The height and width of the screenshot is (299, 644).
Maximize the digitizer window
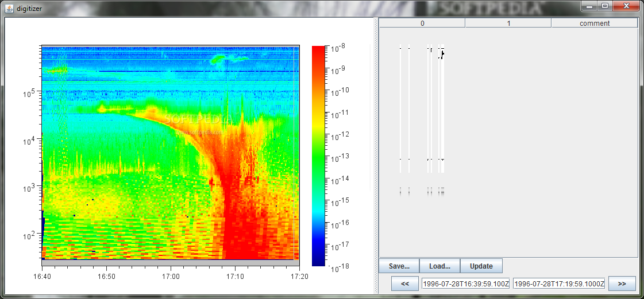point(604,6)
